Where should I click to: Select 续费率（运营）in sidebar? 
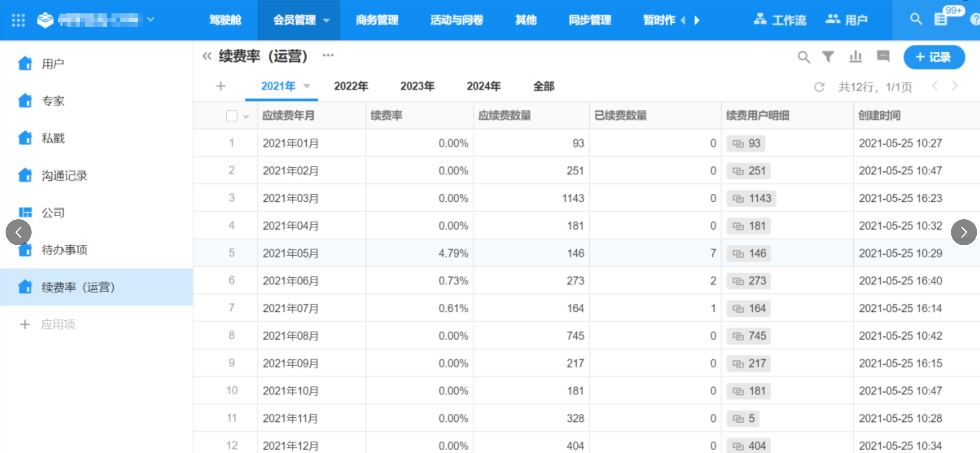(96, 287)
